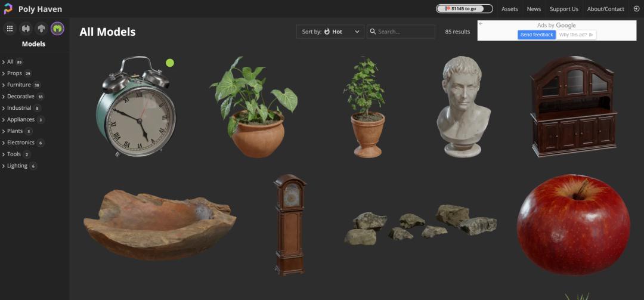Click the Send feedback button
The height and width of the screenshot is (300, 644).
point(536,35)
